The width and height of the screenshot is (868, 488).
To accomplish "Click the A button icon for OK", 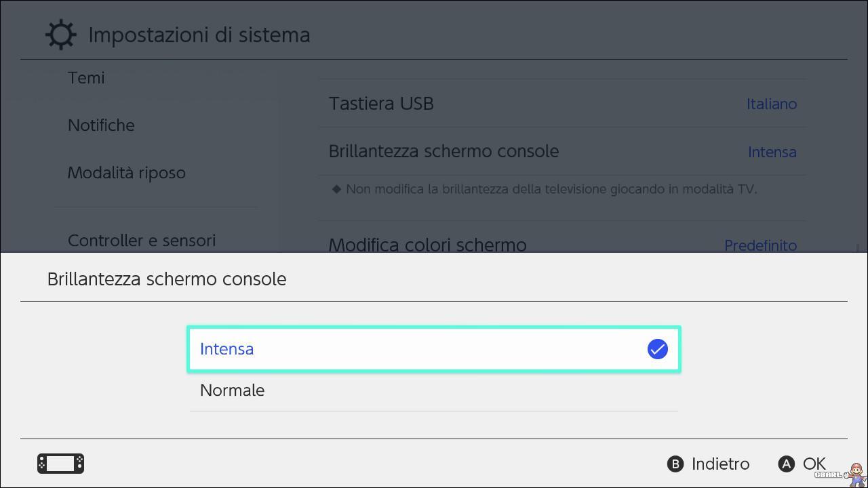I will 786,464.
